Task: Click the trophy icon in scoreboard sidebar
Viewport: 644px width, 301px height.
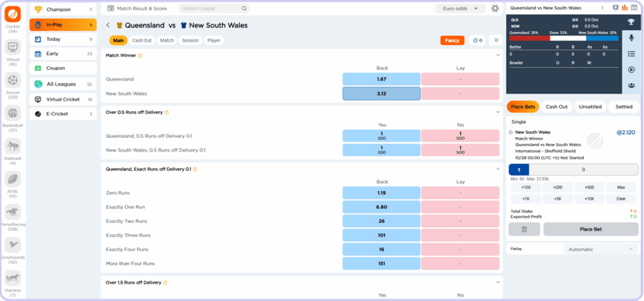Action: [x=631, y=21]
